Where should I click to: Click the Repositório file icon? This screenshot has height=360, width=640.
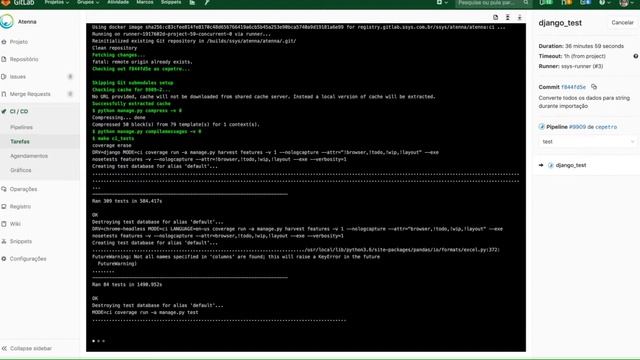click(4, 59)
